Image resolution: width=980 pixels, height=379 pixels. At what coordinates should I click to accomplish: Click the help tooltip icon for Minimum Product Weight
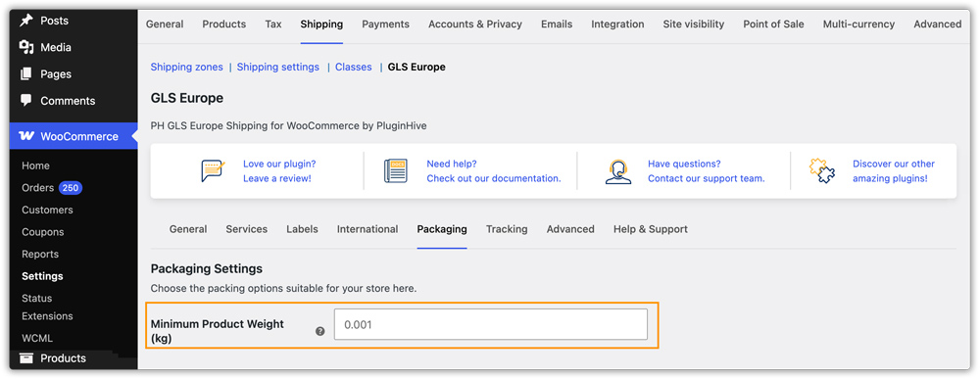320,332
